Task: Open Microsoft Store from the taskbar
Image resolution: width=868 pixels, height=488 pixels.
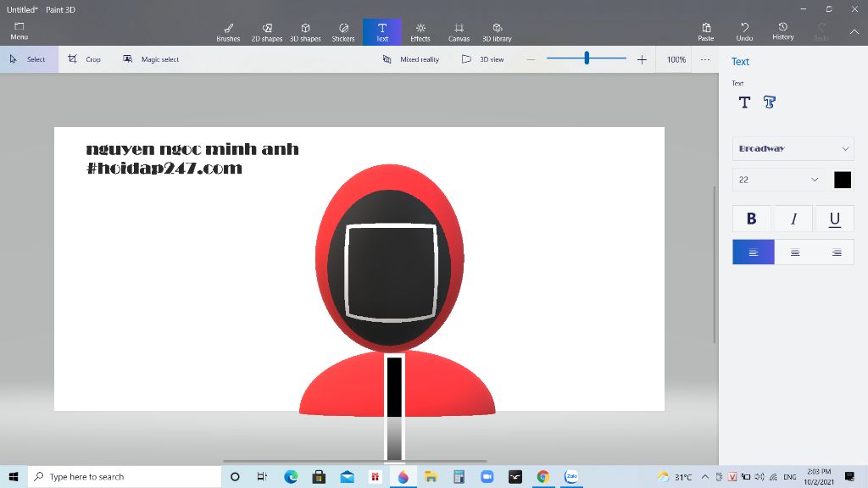Action: 319,476
